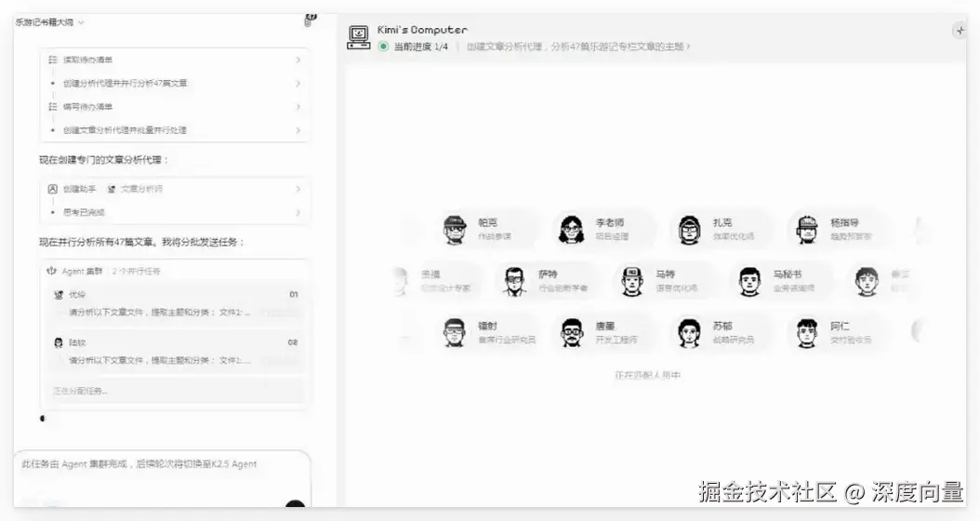
Task: Click the 开发工程师 role label under 唐墨
Action: coord(616,340)
